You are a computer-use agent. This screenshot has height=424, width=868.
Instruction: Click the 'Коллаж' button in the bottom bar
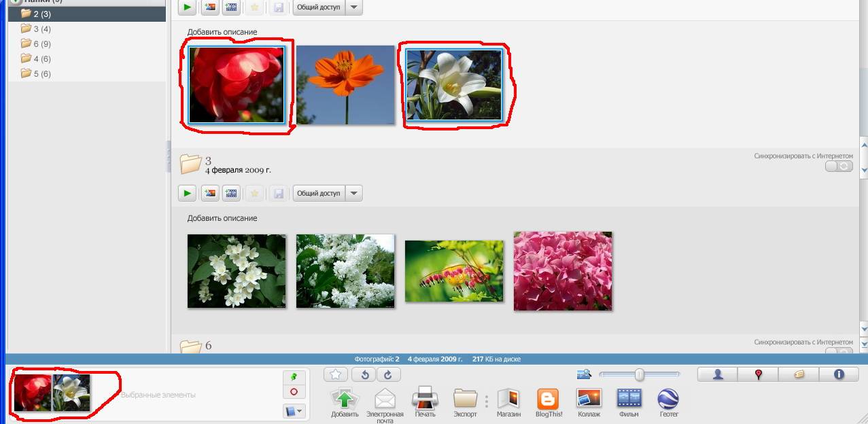(589, 403)
